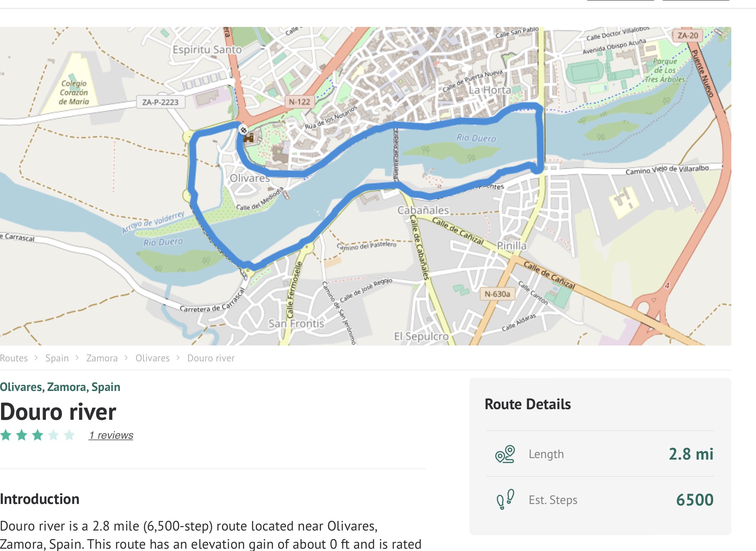Click the N-122 road shield on map
This screenshot has height=551, width=756.
click(299, 102)
